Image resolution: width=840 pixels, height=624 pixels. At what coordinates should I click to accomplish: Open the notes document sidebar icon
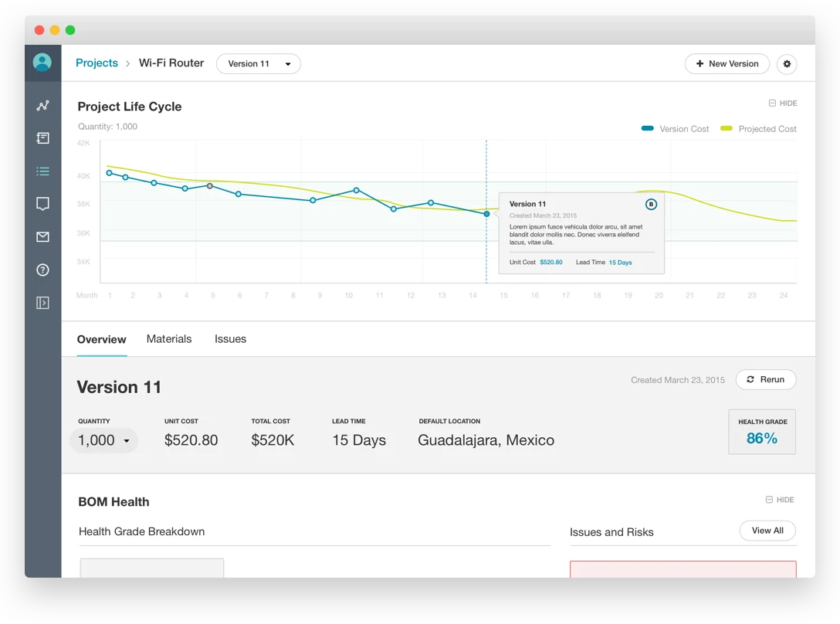click(43, 138)
